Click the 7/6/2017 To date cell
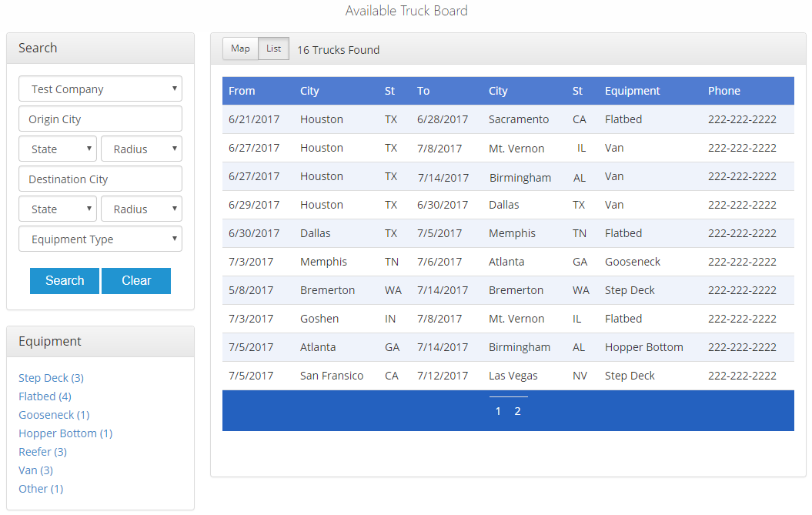This screenshot has height=515, width=812. (439, 263)
